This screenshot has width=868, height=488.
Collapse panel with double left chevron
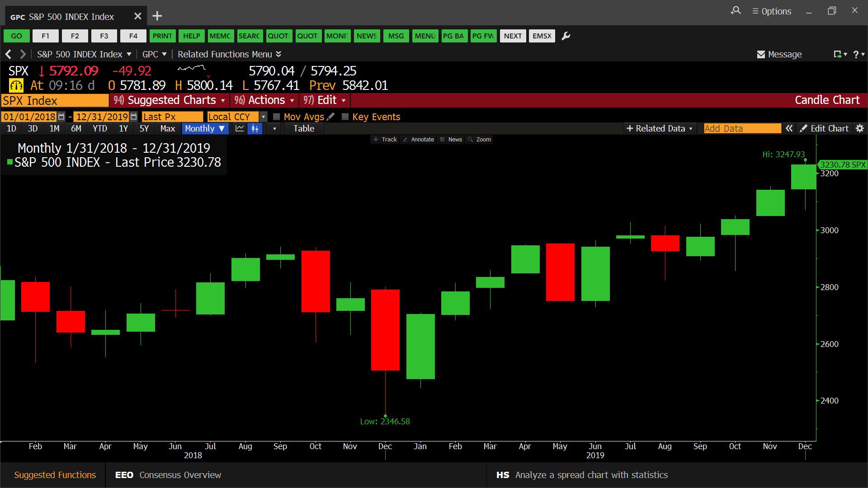point(789,129)
